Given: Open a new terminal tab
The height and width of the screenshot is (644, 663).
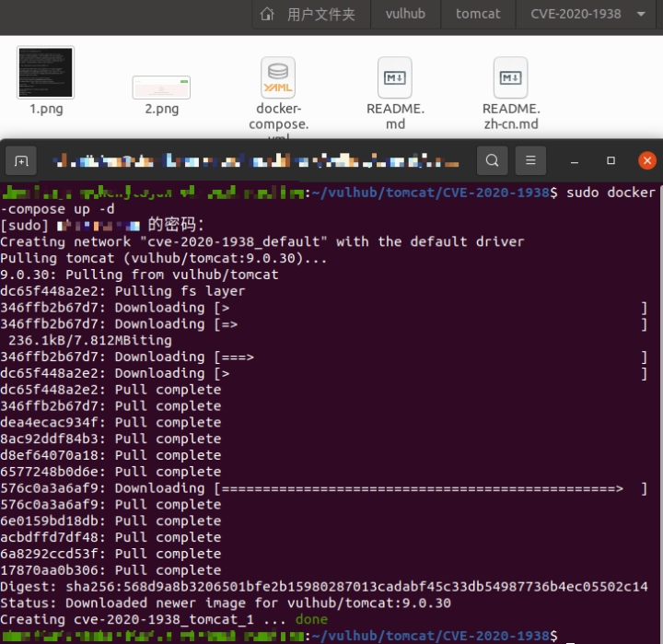Looking at the screenshot, I should coord(20,161).
